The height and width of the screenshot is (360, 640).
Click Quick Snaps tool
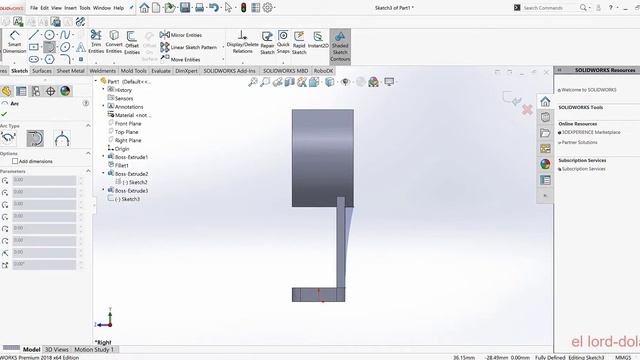coord(283,42)
